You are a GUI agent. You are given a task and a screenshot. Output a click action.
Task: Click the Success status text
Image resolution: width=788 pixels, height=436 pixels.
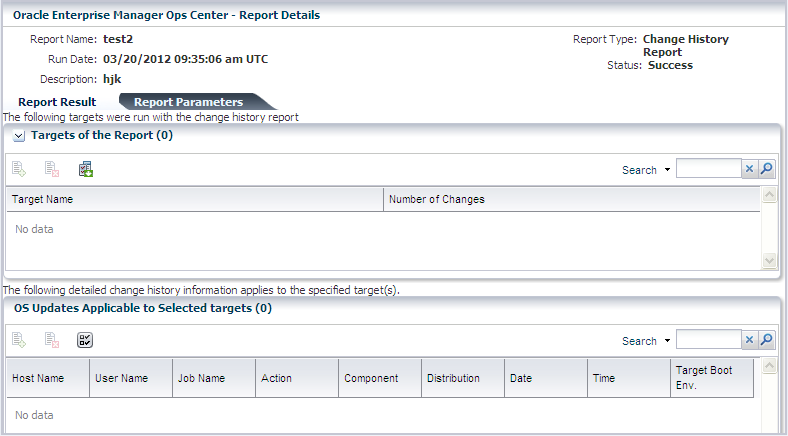[x=670, y=65]
